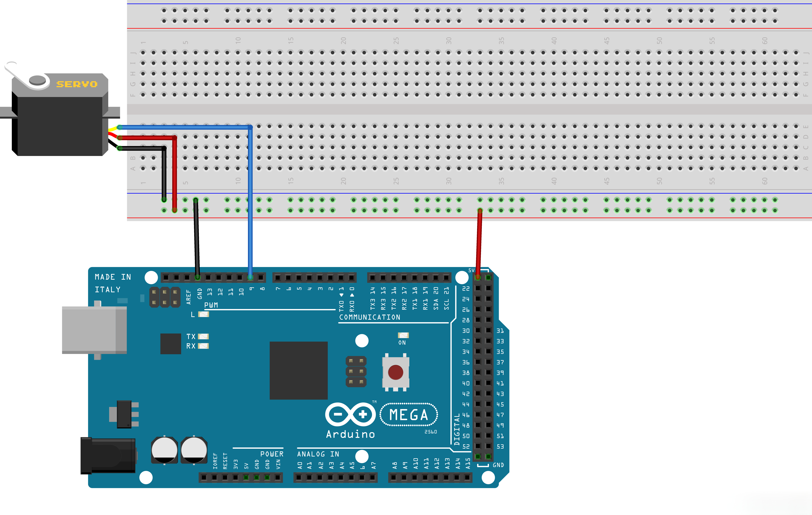Click the PWM label
The width and height of the screenshot is (812, 515).
(211, 305)
